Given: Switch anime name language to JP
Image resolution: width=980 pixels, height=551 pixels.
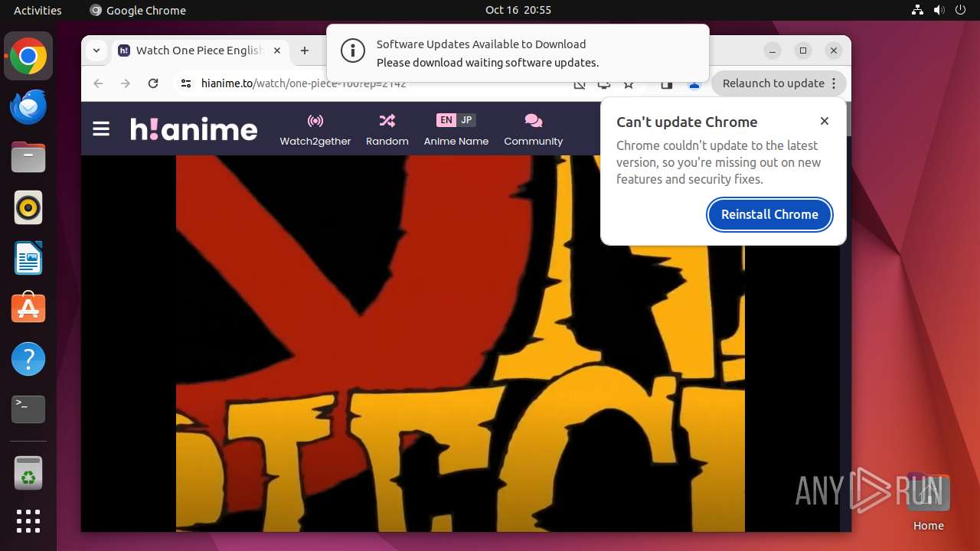Looking at the screenshot, I should point(466,120).
